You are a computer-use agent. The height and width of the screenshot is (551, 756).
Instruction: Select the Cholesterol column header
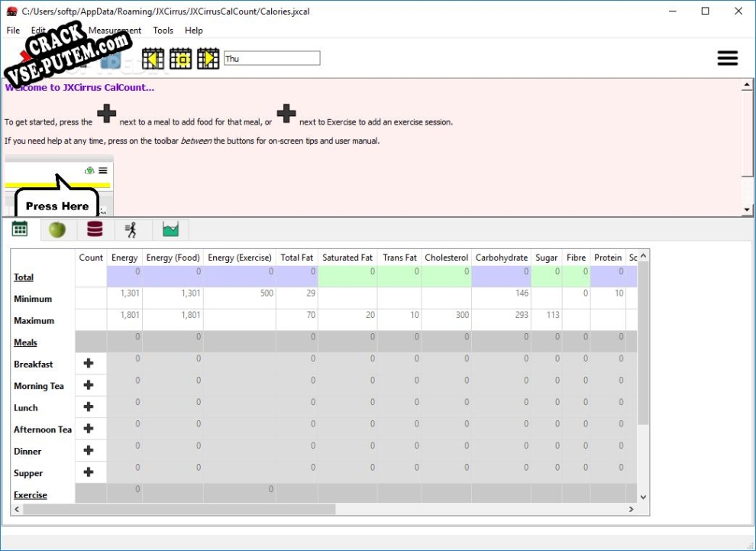tap(447, 258)
